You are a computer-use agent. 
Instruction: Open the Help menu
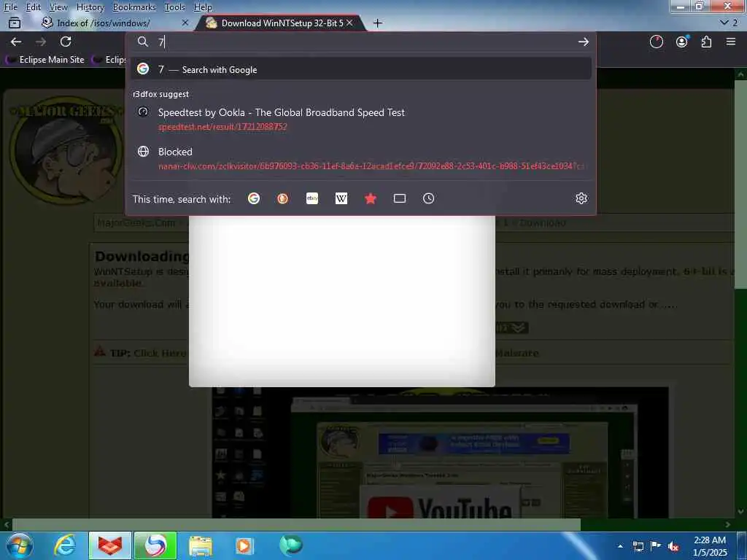click(203, 7)
